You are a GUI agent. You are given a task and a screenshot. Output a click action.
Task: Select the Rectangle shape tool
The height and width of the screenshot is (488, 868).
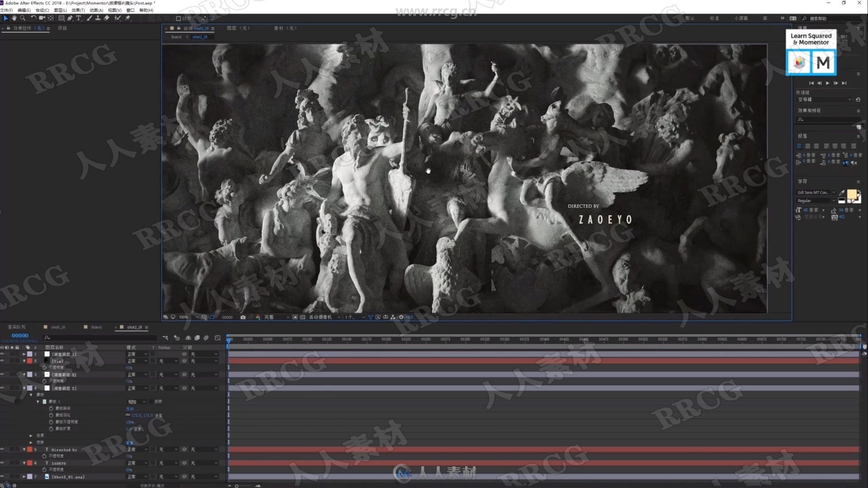(61, 18)
